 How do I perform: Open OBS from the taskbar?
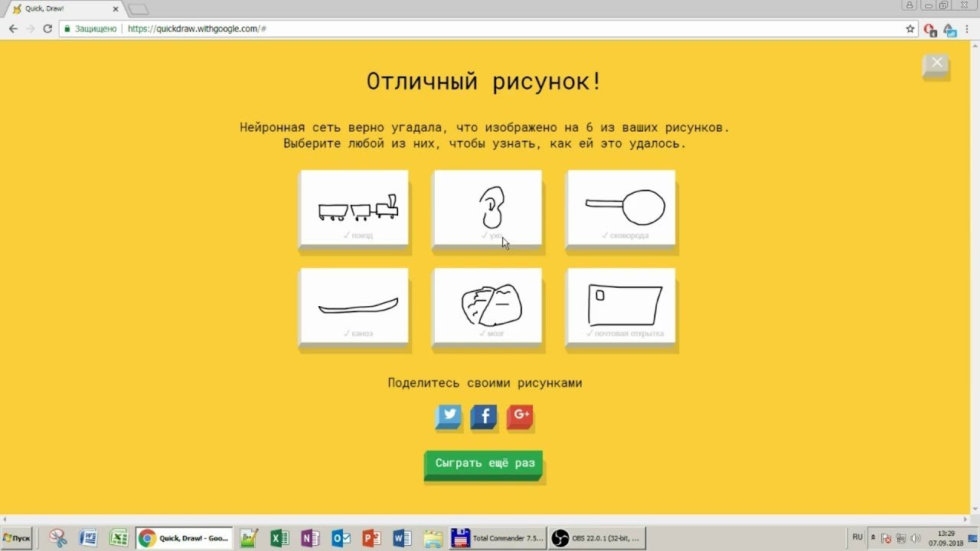[x=597, y=538]
